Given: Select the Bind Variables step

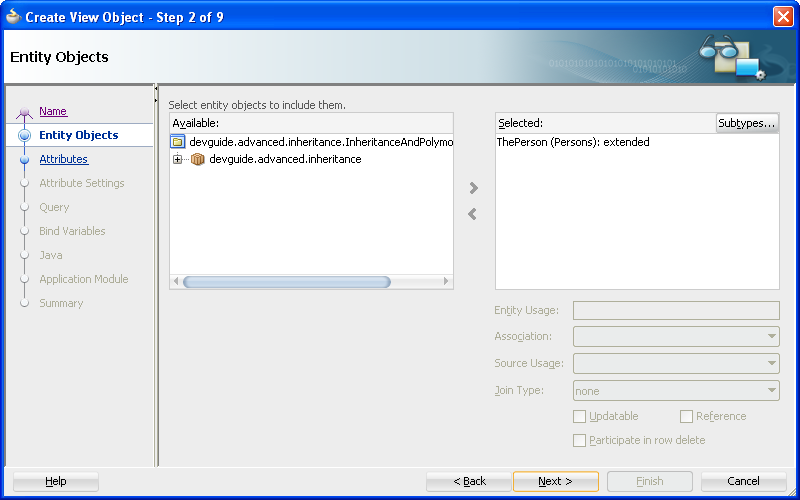Looking at the screenshot, I should click(x=72, y=231).
